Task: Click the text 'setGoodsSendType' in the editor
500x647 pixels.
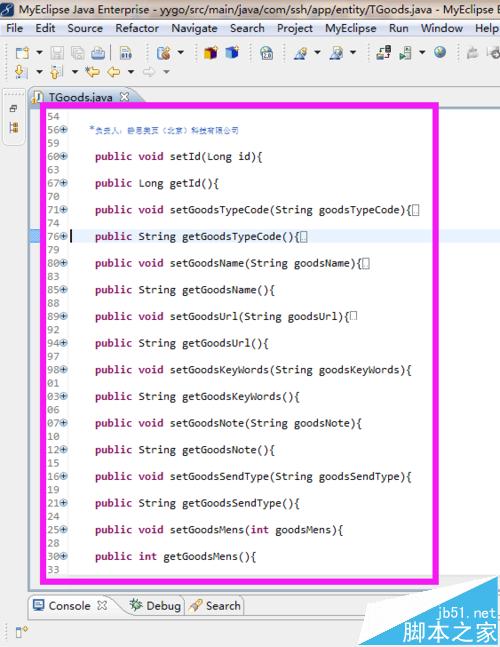Action: pyautogui.click(x=219, y=477)
